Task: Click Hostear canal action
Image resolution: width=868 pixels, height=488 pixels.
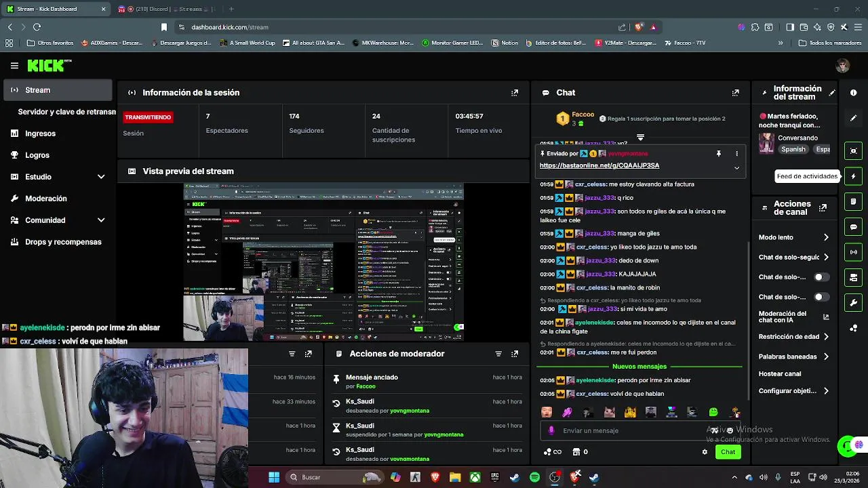Action: pos(780,373)
